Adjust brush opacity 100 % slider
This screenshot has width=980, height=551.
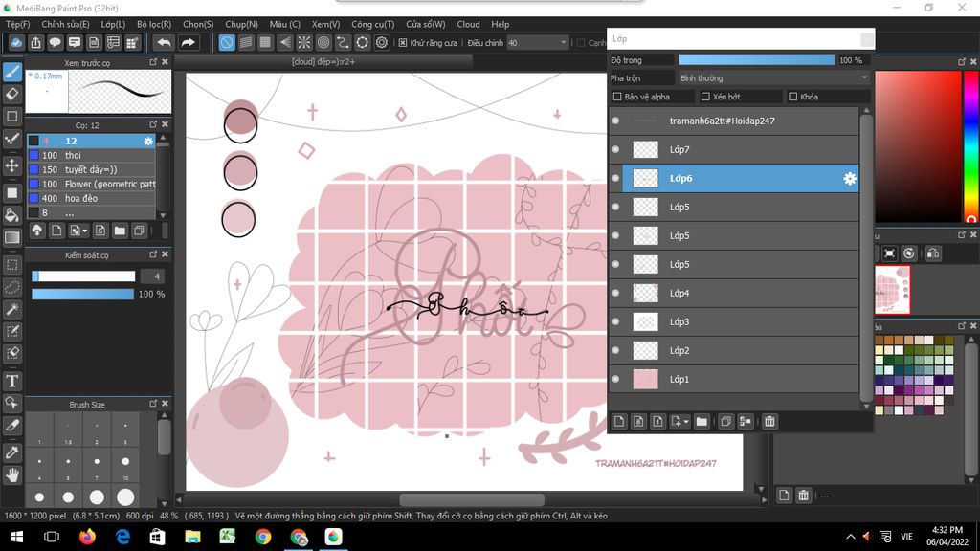(x=83, y=294)
